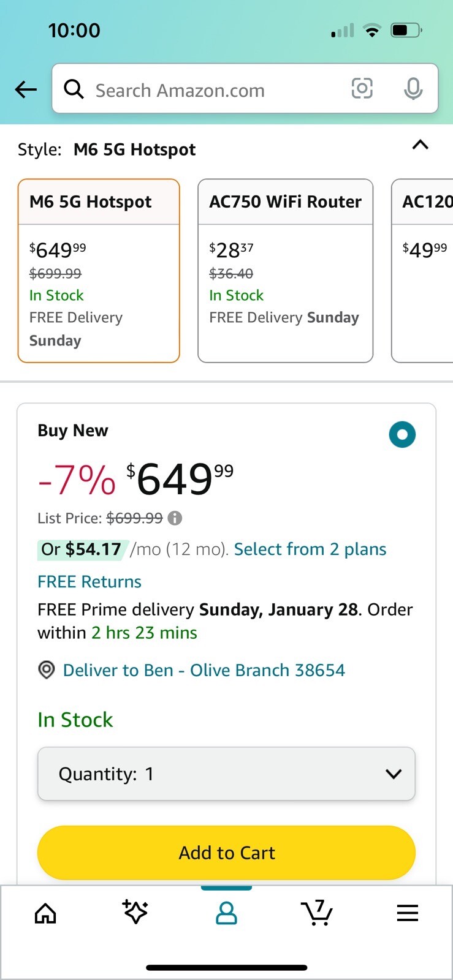This screenshot has height=980, width=453.
Task: Select the Buy New radio button
Action: coord(402,434)
